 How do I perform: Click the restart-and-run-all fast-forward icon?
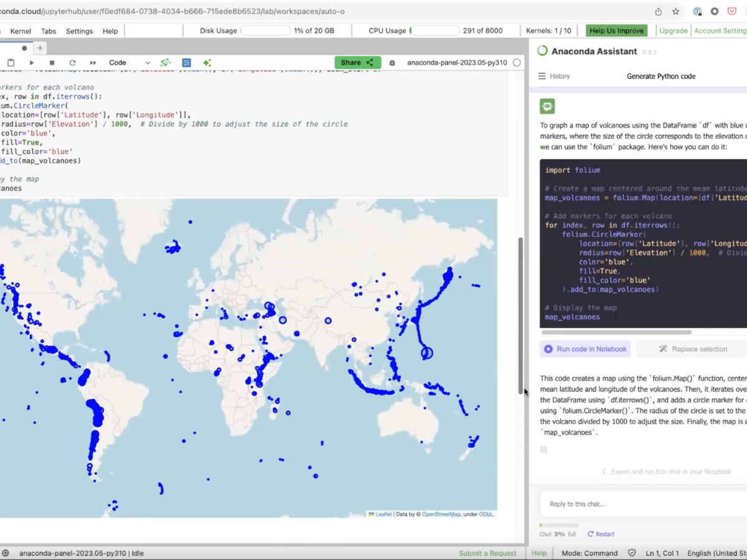click(93, 63)
